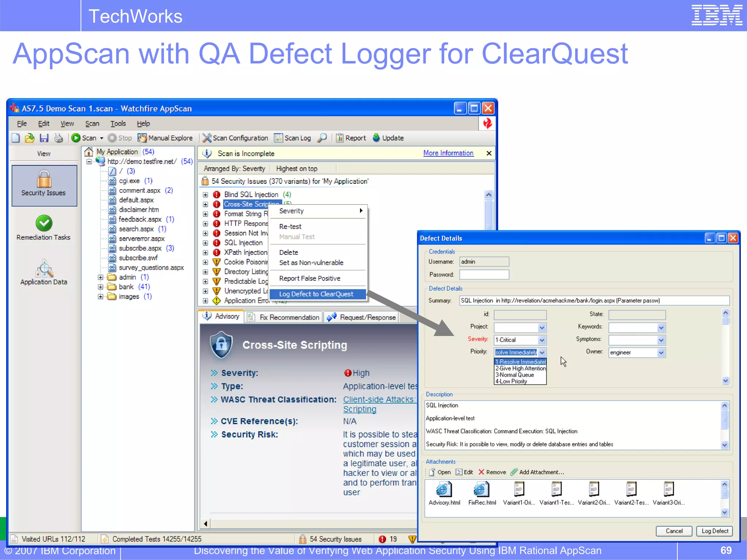The image size is (747, 560).
Task: Switch to the Request/Response tab
Action: 362,317
